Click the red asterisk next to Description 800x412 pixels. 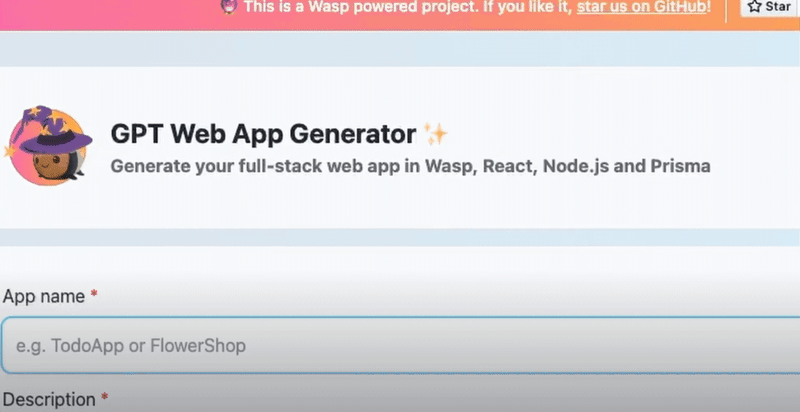click(104, 399)
